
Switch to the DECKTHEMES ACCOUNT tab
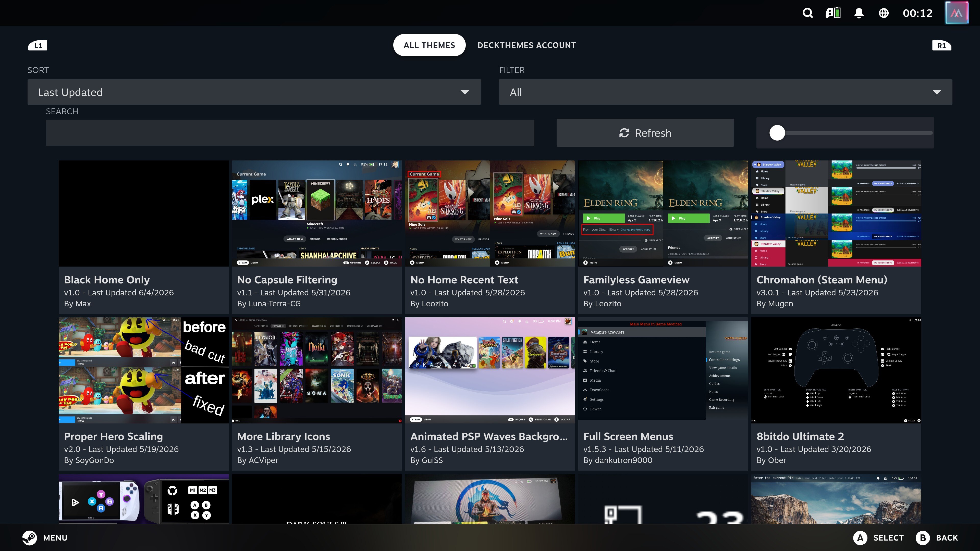click(x=526, y=45)
